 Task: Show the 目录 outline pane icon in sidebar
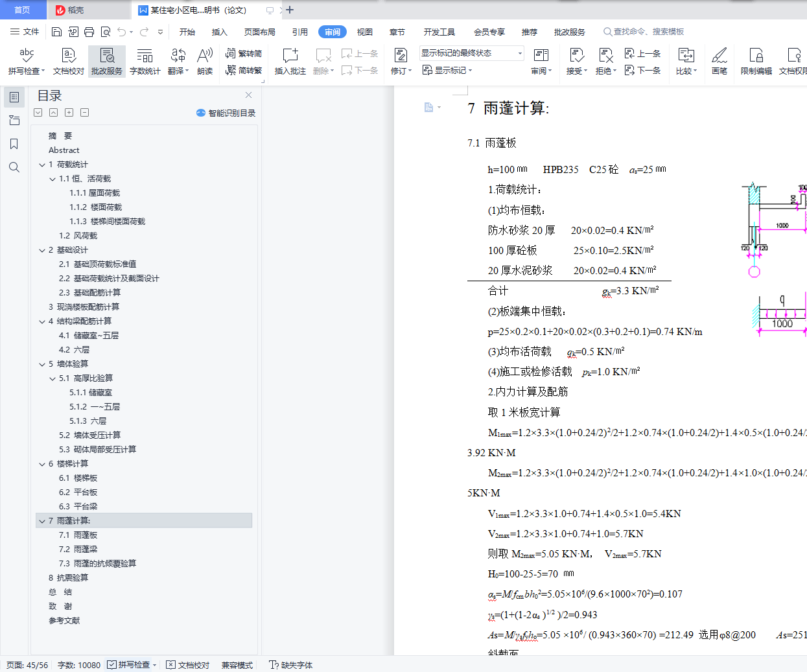pos(14,97)
